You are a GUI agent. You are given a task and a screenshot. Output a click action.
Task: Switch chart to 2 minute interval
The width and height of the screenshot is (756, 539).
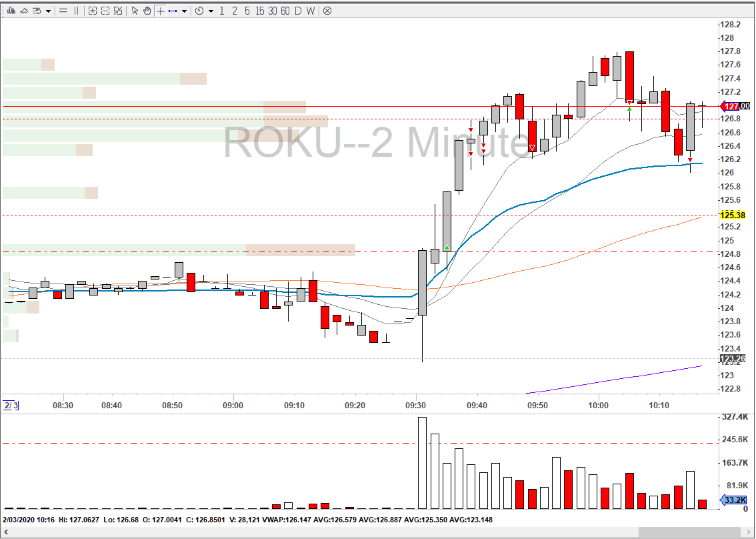click(235, 11)
